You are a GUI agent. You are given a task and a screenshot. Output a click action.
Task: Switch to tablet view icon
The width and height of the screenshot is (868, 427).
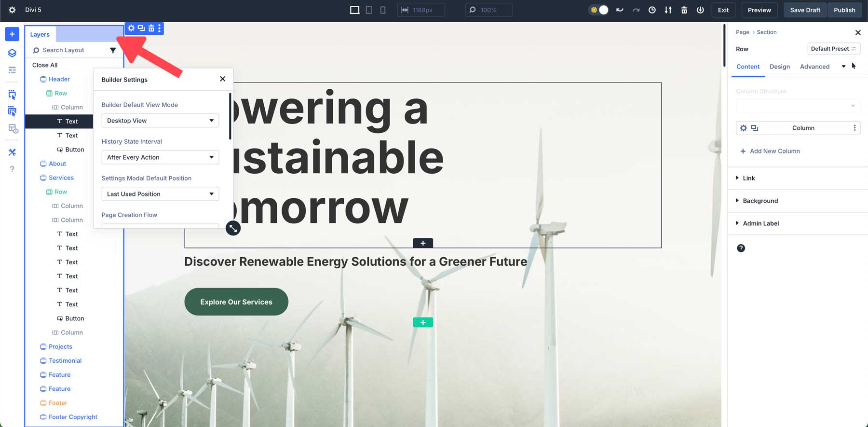click(369, 10)
